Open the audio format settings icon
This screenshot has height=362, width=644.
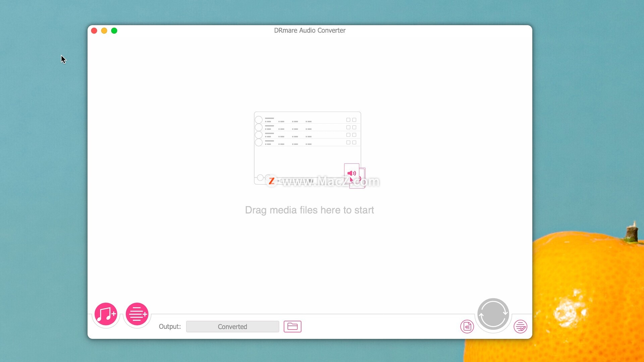click(467, 326)
